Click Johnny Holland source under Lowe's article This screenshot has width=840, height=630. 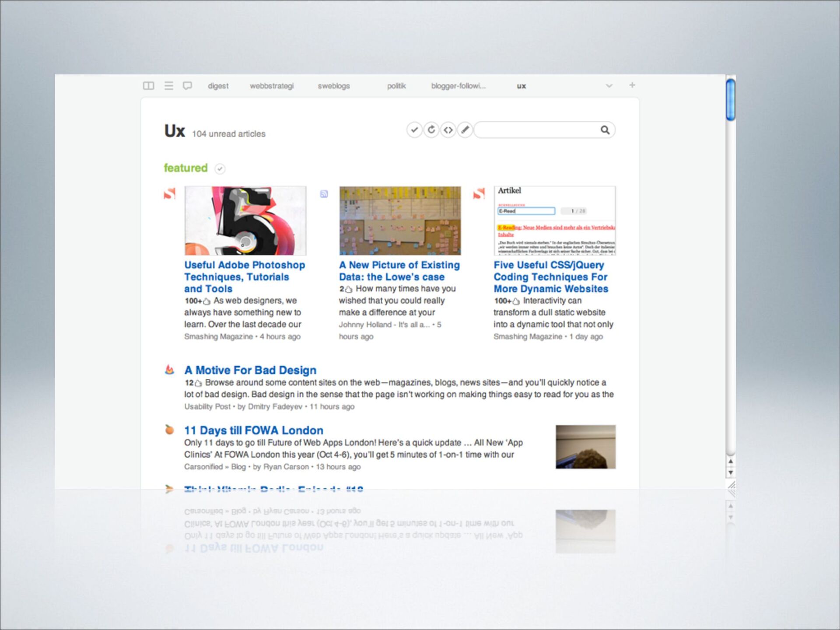pos(384,325)
